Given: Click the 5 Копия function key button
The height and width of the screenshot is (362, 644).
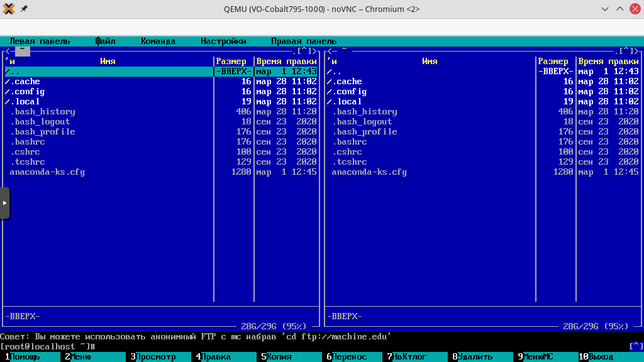Looking at the screenshot, I should point(291,357).
